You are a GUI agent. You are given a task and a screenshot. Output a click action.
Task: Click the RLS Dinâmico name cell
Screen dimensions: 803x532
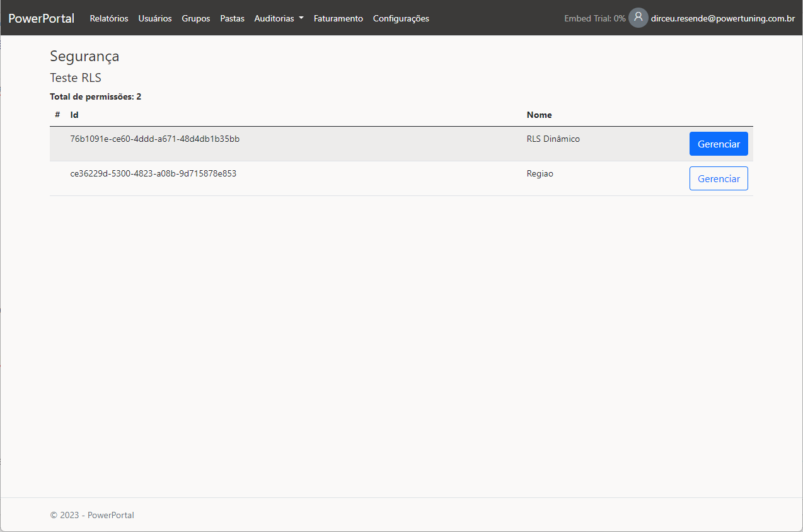click(x=553, y=139)
